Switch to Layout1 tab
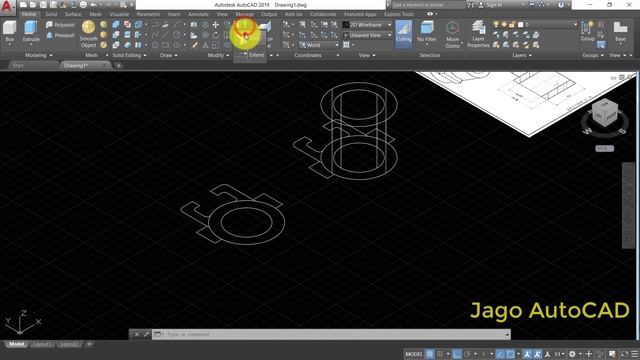Screen dimensions: 640x360 click(42, 344)
